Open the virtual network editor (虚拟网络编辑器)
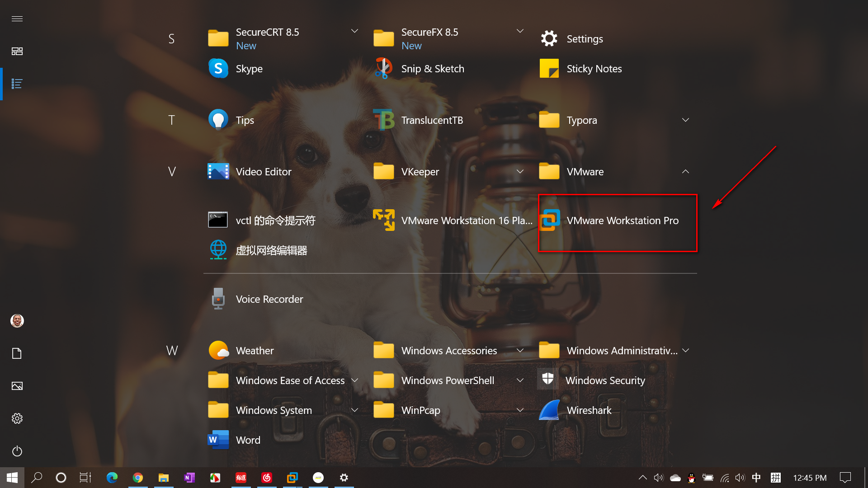 tap(271, 250)
